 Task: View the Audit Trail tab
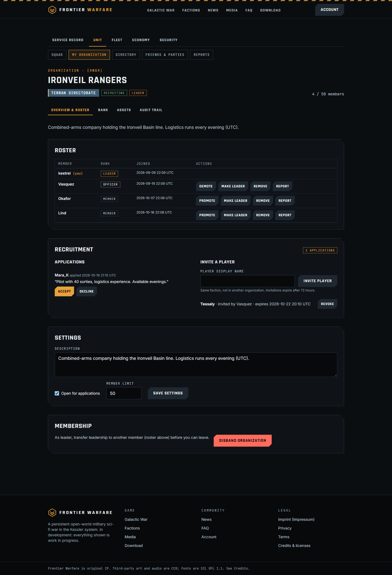pyautogui.click(x=151, y=110)
